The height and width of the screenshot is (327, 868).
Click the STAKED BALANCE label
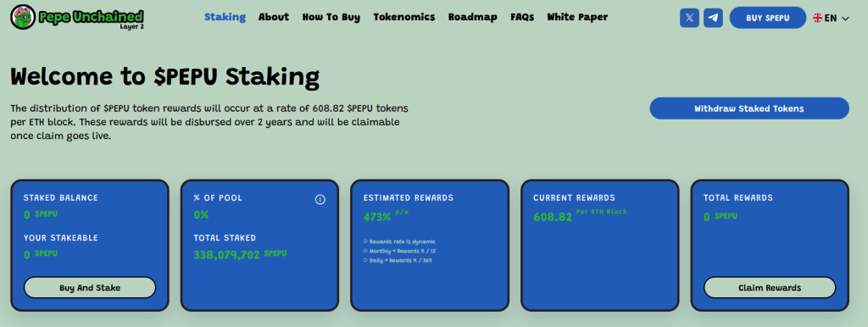[x=60, y=197]
